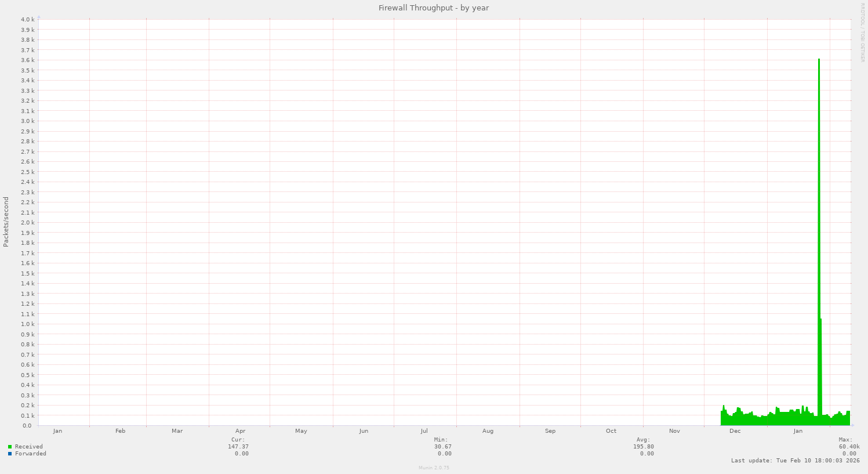Screen dimensions: 868x474
Task: Click the "Jan" month label on x-axis
Action: tap(57, 431)
